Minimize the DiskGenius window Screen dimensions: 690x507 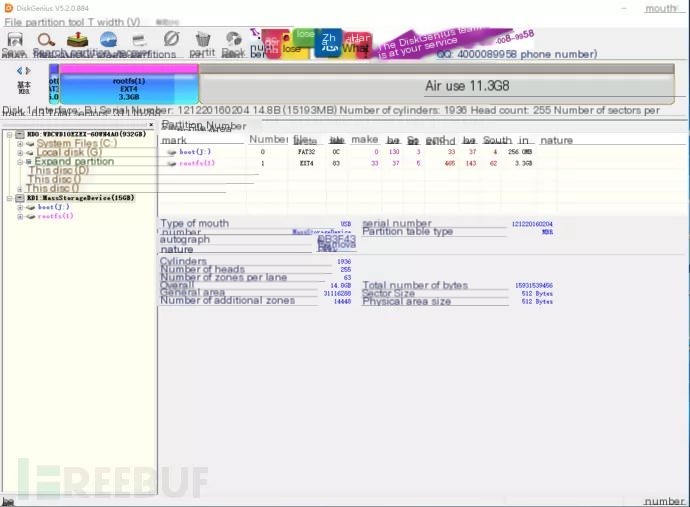pyautogui.click(x=624, y=8)
